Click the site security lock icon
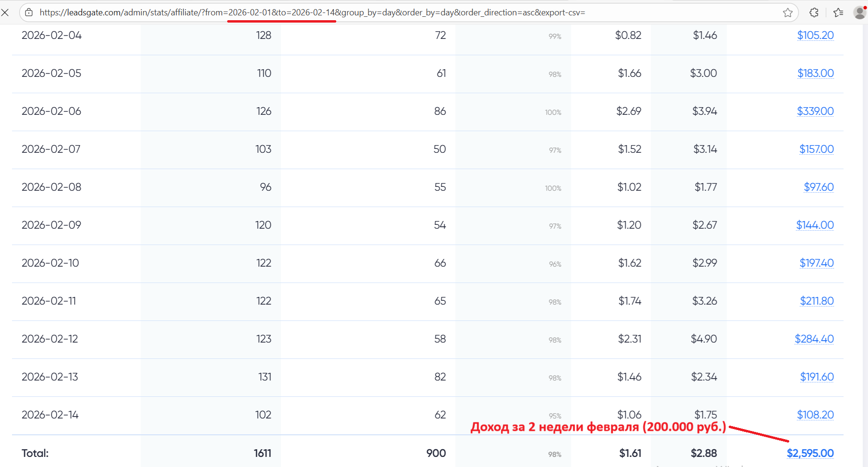 point(29,12)
